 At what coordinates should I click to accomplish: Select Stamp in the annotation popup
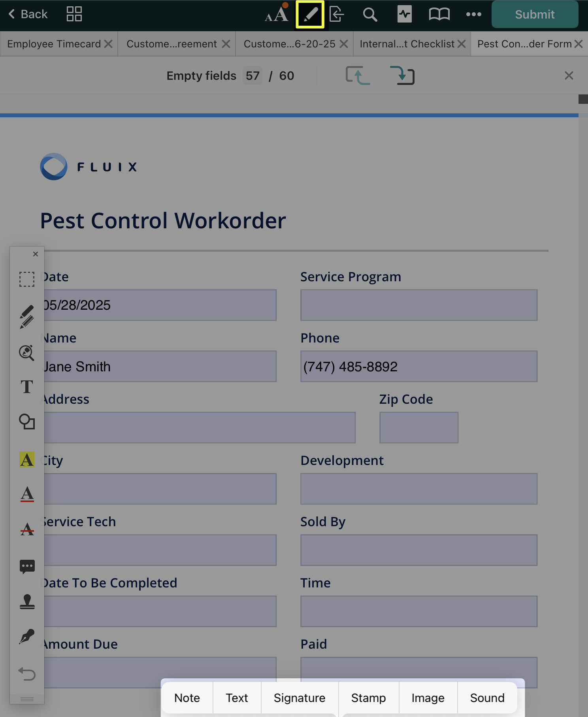[368, 698]
